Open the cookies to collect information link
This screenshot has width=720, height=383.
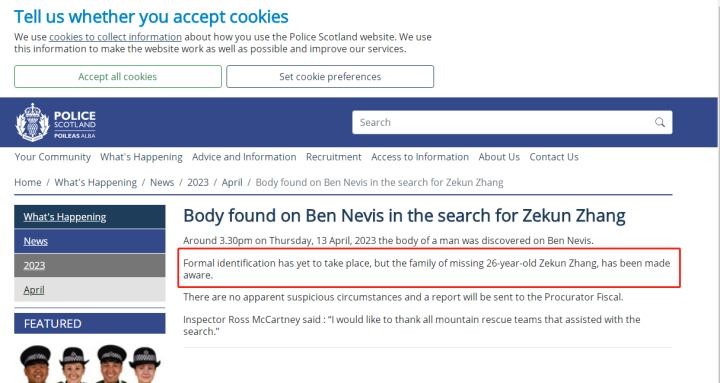(115, 37)
